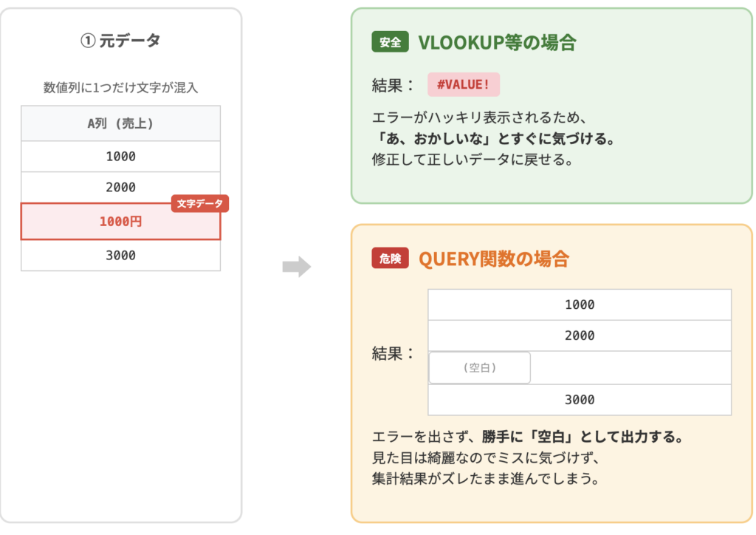Viewport: 756px width, 535px height.
Task: Click the VLOOKUP等の場合 heading
Action: [497, 43]
